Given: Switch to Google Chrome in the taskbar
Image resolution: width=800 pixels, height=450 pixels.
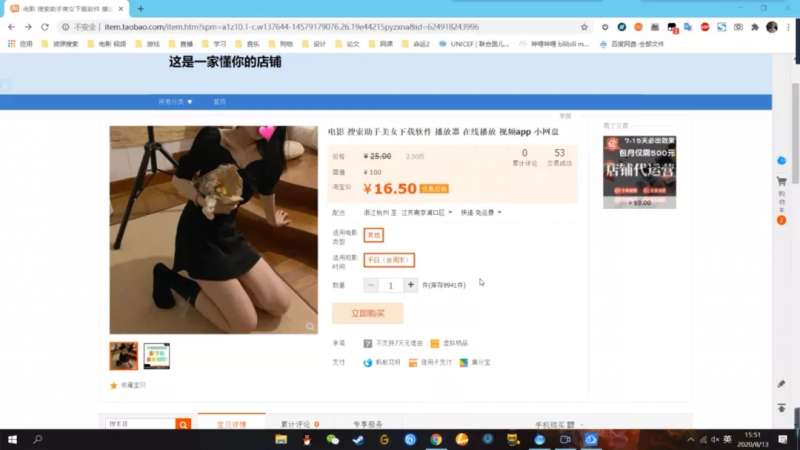Looking at the screenshot, I should (x=436, y=439).
